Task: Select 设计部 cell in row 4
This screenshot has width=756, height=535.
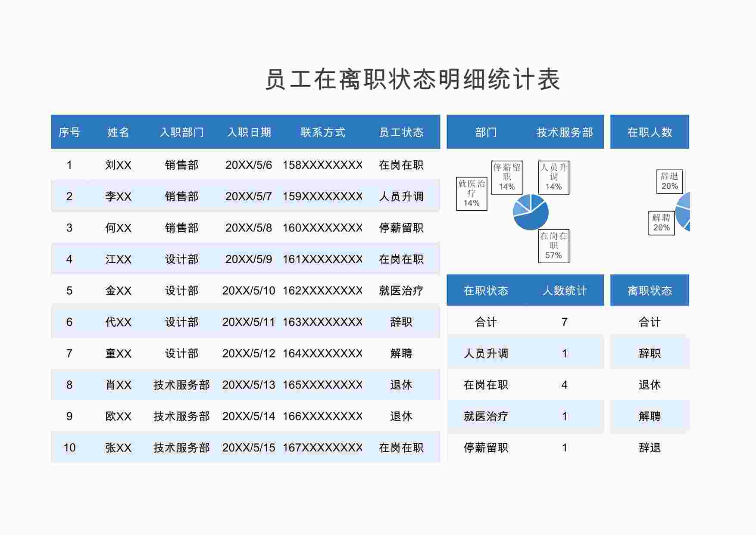Action: 181,259
